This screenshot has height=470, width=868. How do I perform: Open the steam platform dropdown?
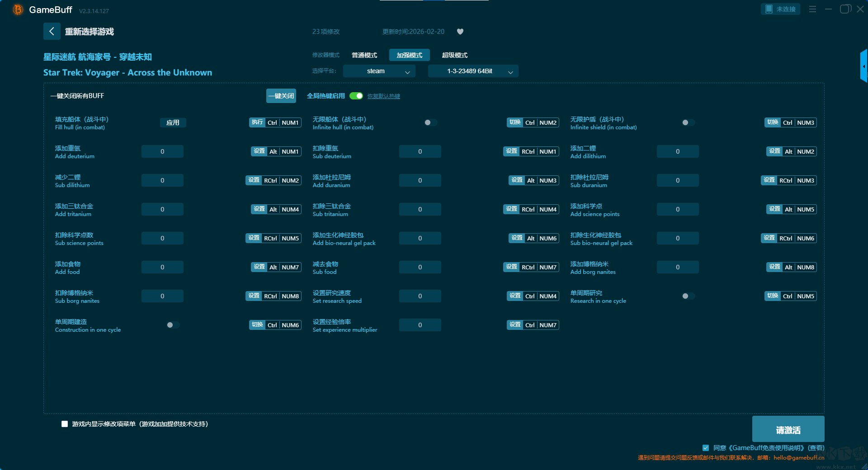tap(379, 71)
